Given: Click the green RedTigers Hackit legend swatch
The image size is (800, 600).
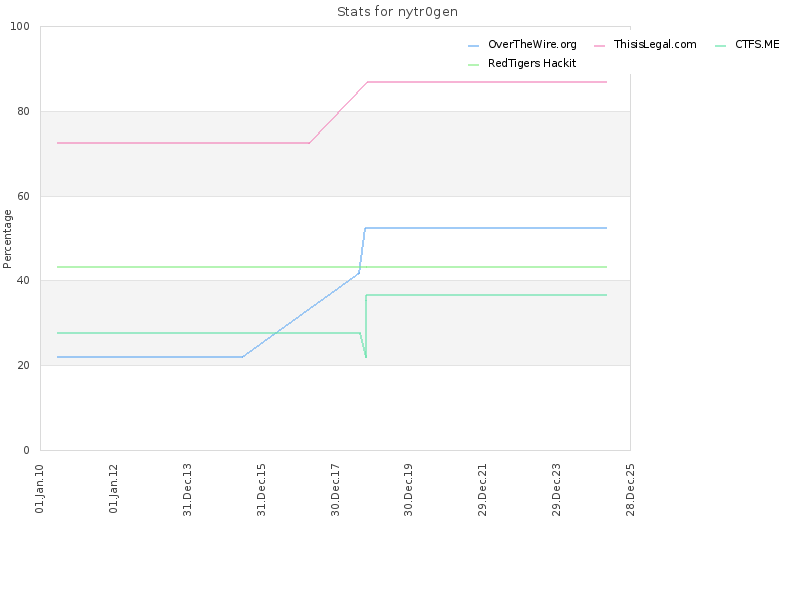Looking at the screenshot, I should [x=473, y=65].
